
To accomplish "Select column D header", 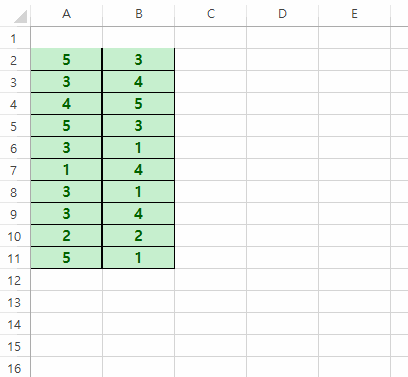I will click(282, 13).
